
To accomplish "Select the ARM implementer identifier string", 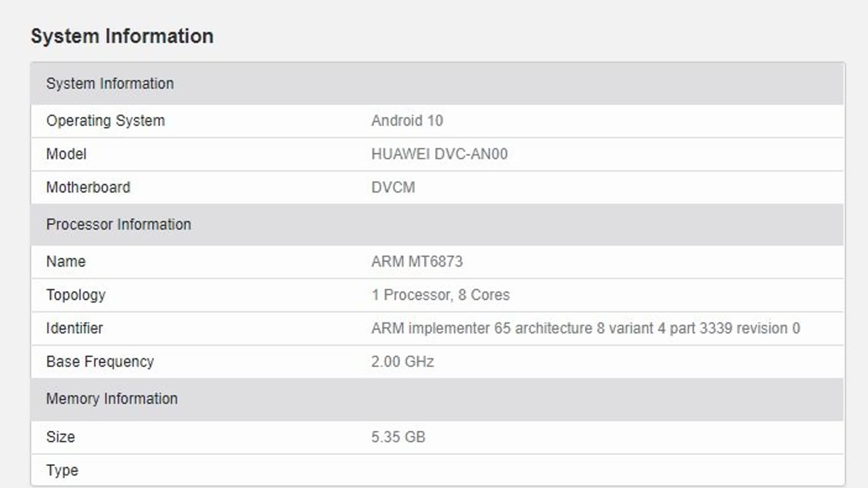I will tap(585, 328).
